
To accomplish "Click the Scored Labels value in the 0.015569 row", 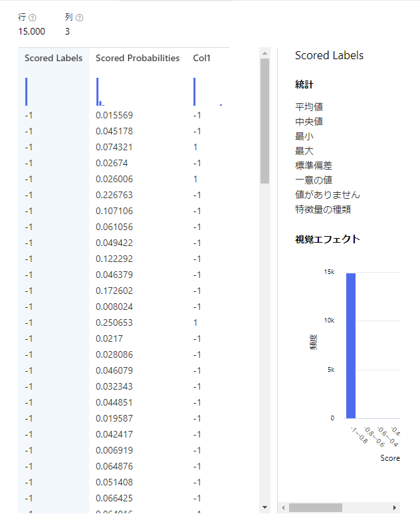I will pos(29,115).
